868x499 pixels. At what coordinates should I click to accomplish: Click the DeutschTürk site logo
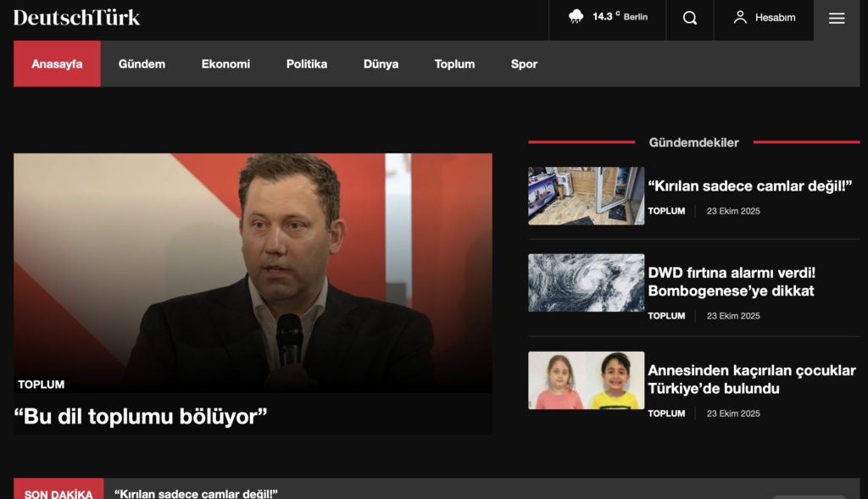tap(76, 17)
